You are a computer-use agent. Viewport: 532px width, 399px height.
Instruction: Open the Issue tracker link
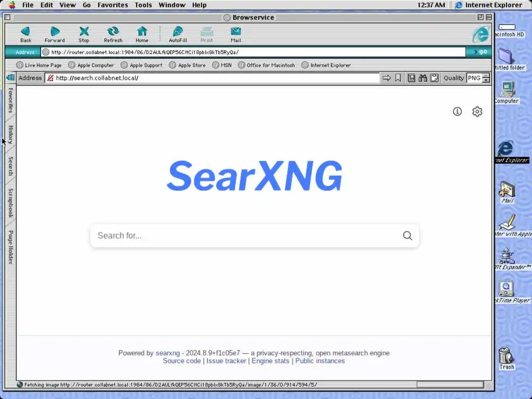click(226, 361)
